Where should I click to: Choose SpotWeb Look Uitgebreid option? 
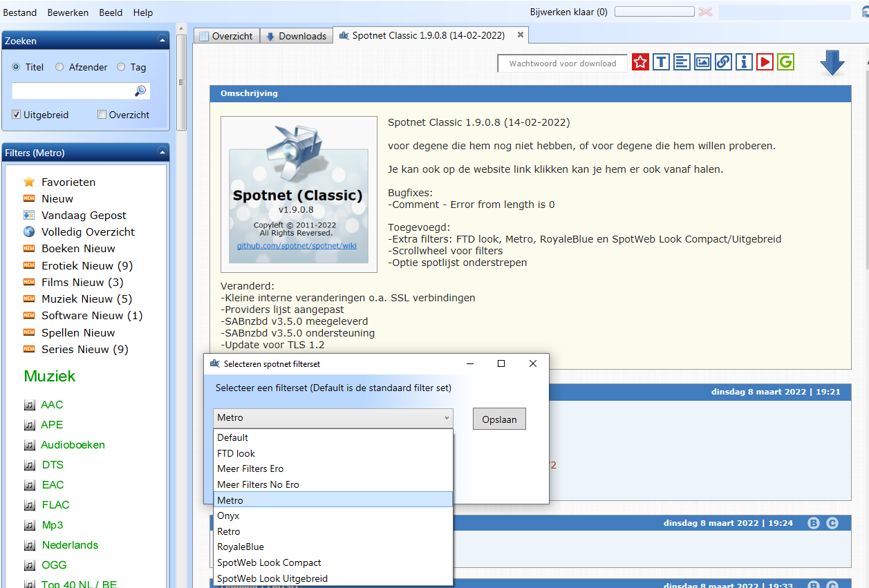[333, 578]
